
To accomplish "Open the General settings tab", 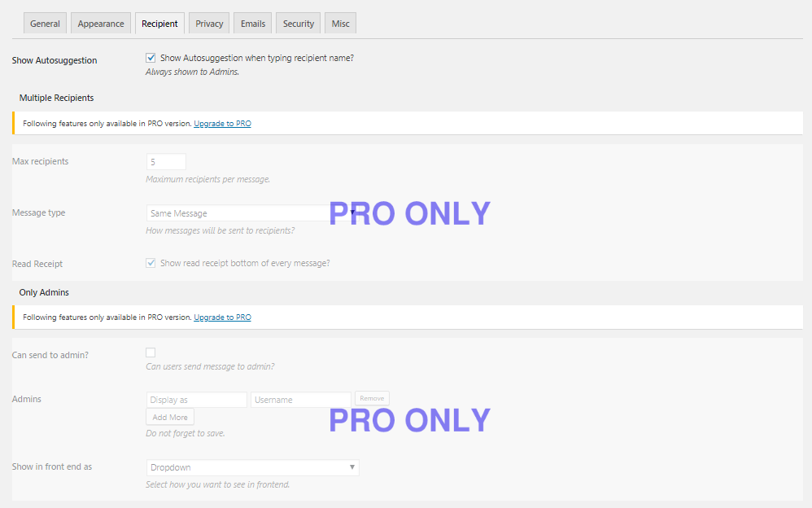I will click(x=45, y=24).
